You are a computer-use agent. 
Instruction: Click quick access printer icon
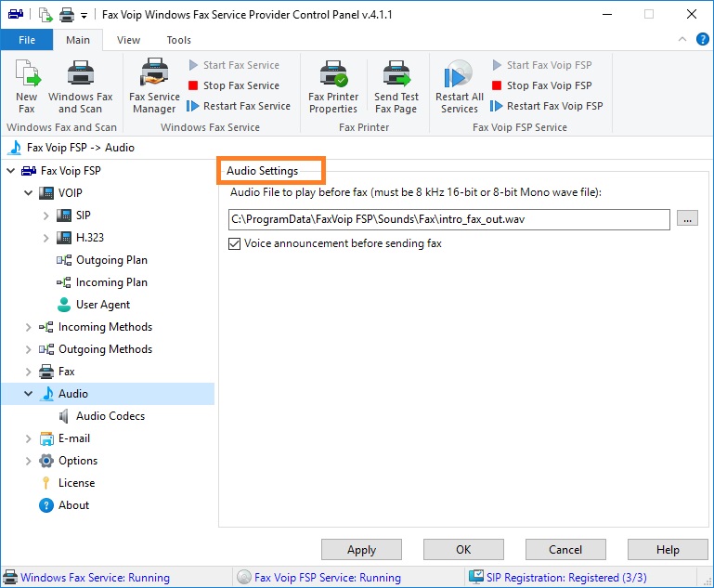67,15
